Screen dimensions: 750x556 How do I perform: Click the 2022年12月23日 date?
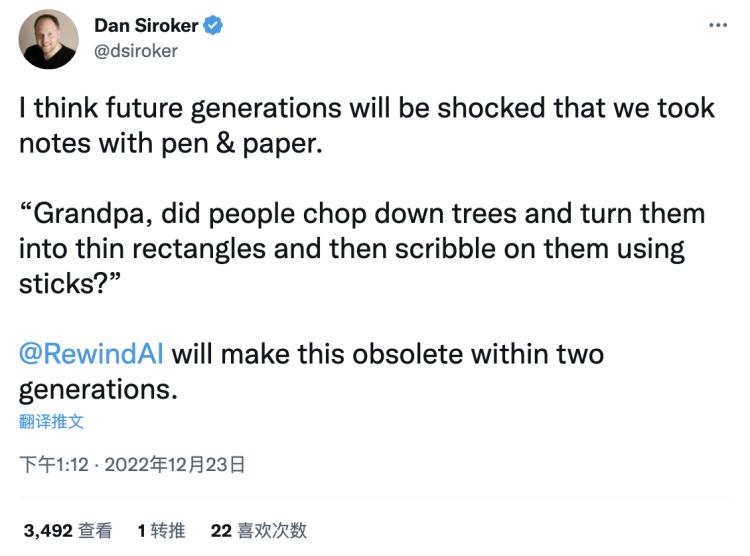click(175, 464)
